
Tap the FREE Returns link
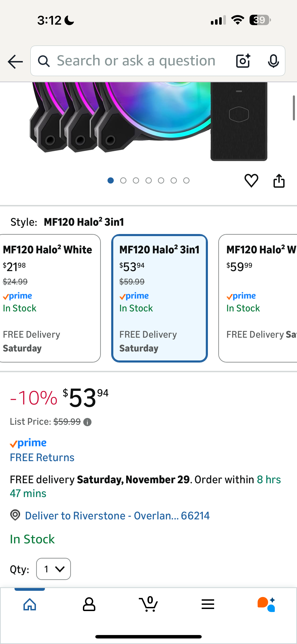coord(42,457)
